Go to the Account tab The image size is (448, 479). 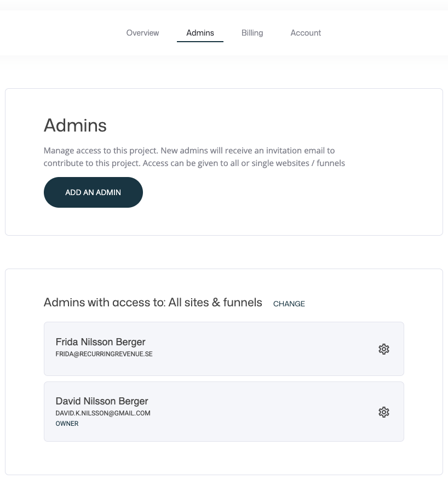tap(306, 33)
